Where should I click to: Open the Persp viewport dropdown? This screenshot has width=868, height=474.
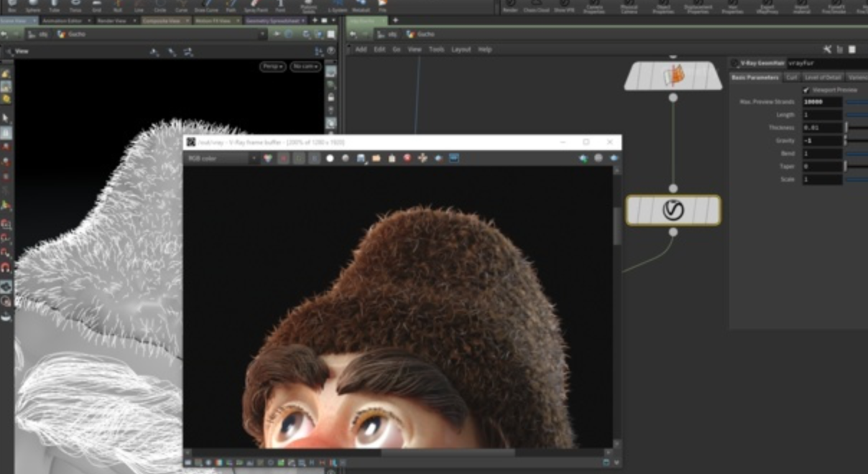(272, 66)
